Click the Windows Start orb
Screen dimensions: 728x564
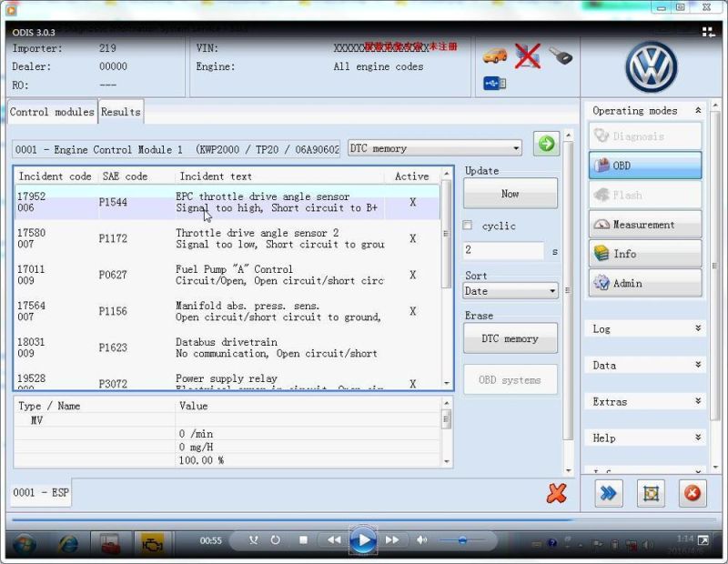25,544
